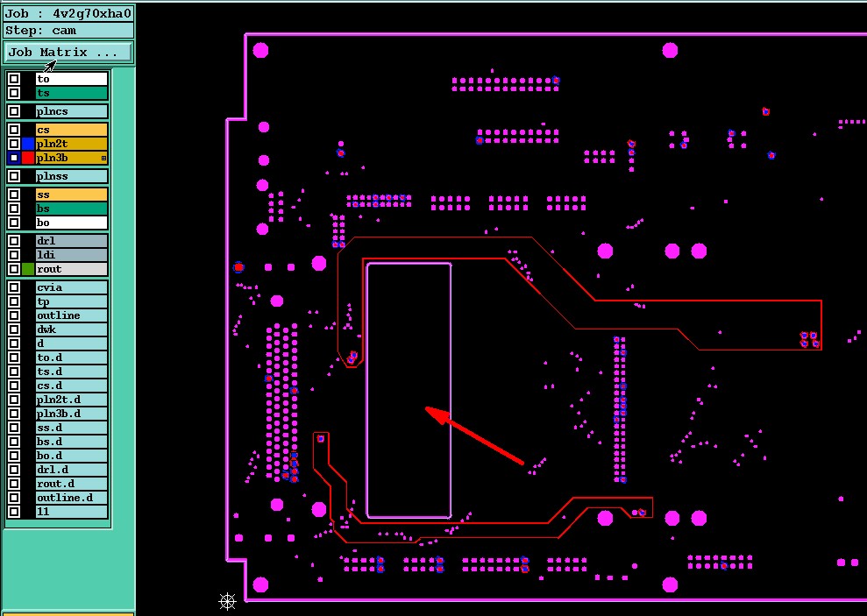Select the 'plnss' layer name

click(71, 176)
